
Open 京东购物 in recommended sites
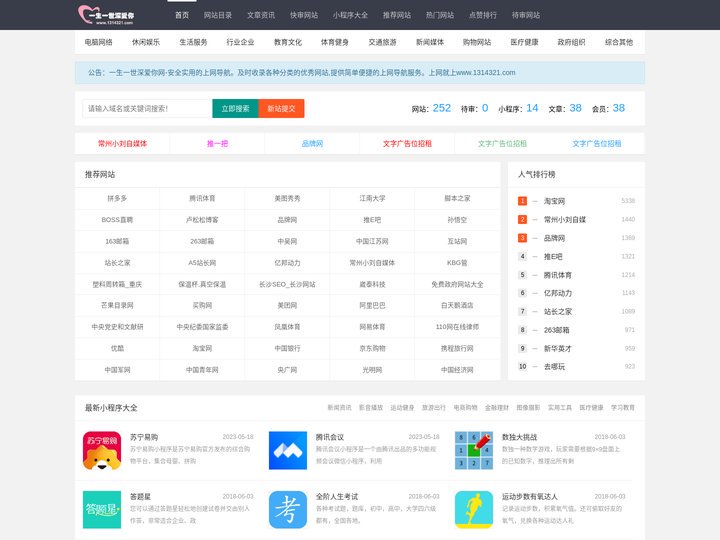click(x=372, y=349)
